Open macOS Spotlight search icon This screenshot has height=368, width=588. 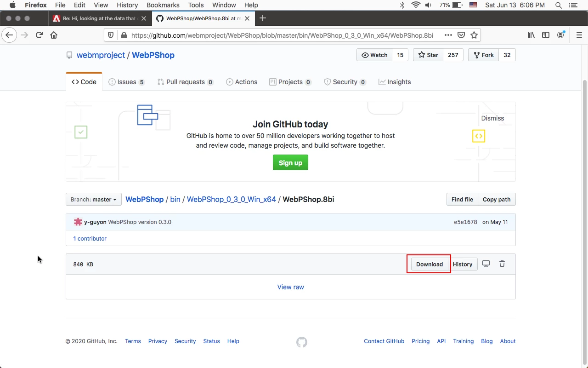click(559, 5)
